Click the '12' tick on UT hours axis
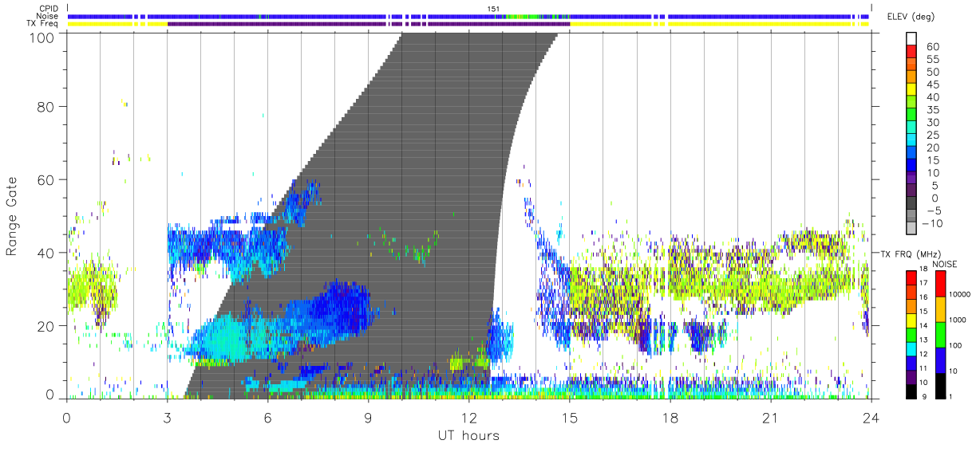This screenshot has height=452, width=980. pyautogui.click(x=469, y=418)
